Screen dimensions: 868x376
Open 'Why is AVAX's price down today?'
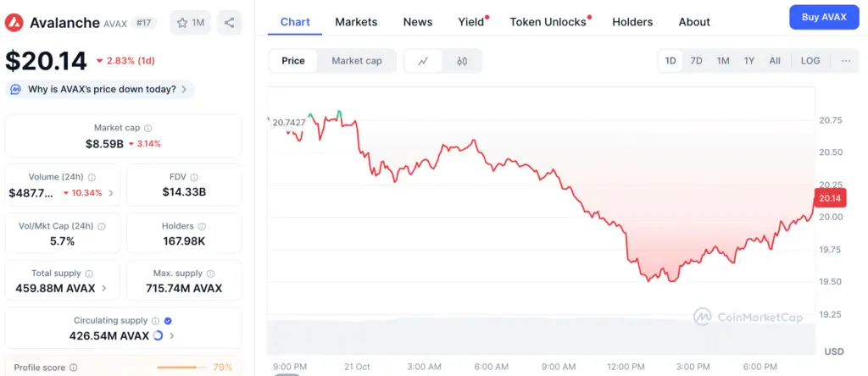[100, 89]
